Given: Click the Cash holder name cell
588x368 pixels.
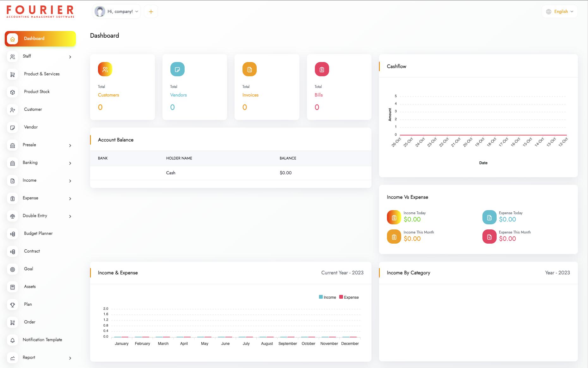Looking at the screenshot, I should tap(171, 173).
